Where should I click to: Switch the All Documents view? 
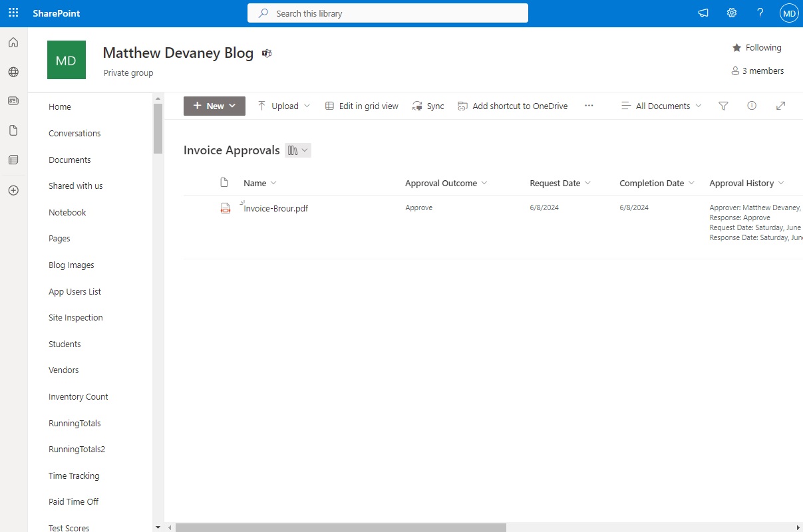[661, 105]
